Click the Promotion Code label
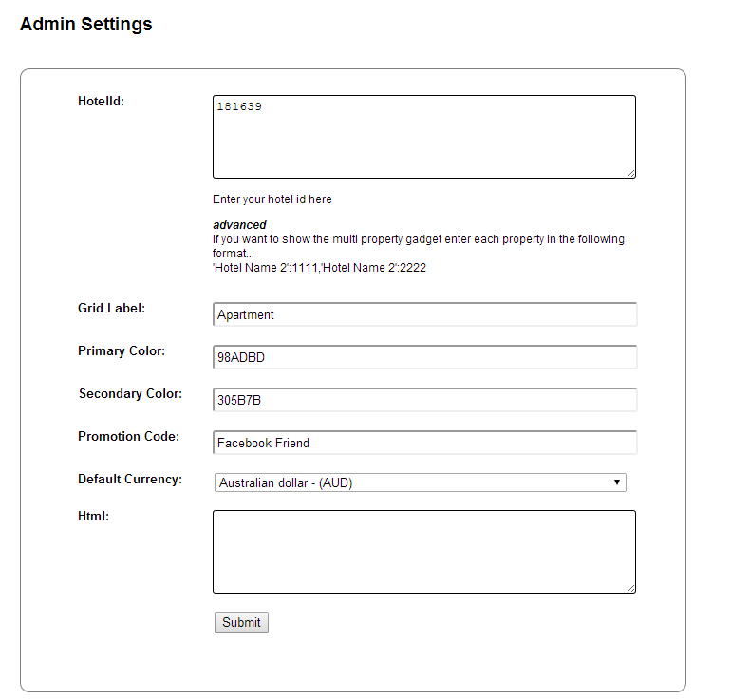750x700 pixels. pos(129,436)
